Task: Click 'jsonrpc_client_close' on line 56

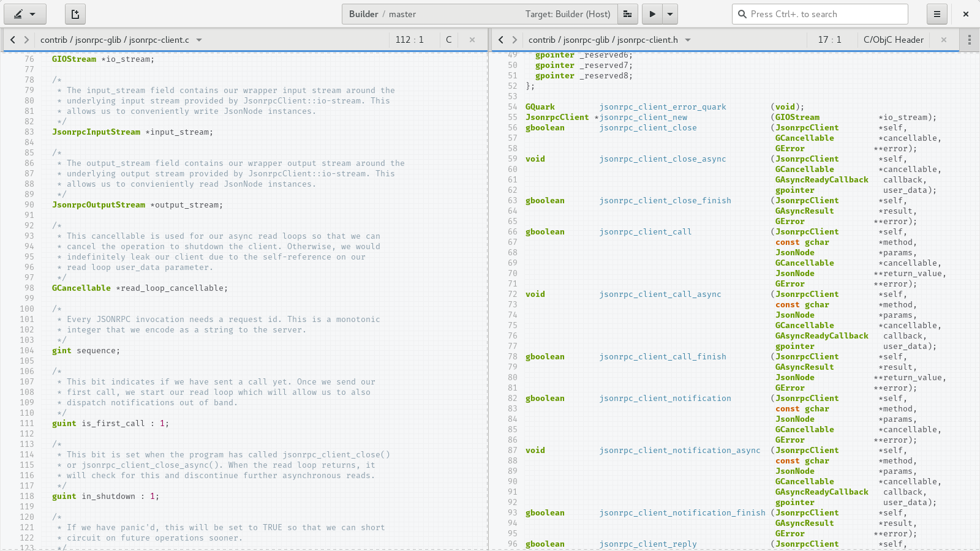Action: (648, 127)
